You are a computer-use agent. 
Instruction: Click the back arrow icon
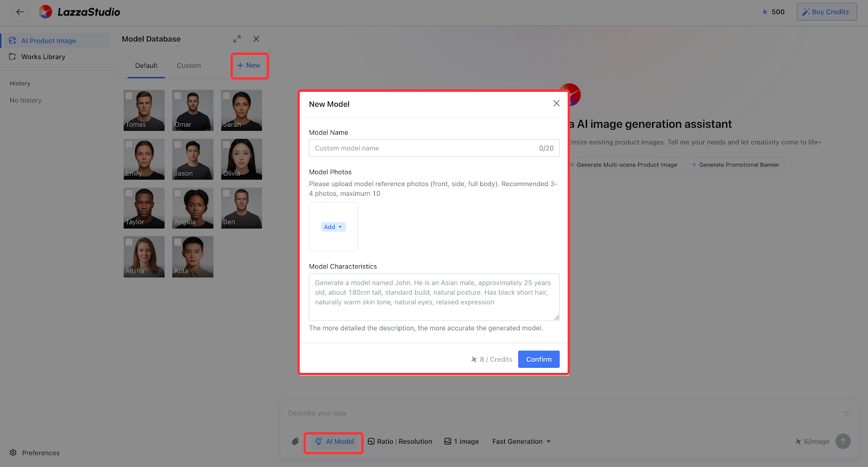point(20,12)
